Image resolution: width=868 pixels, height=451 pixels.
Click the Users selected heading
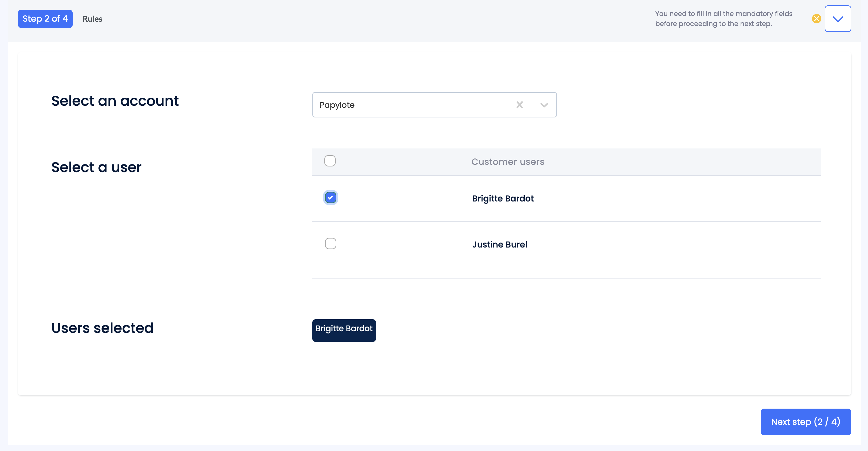102,328
